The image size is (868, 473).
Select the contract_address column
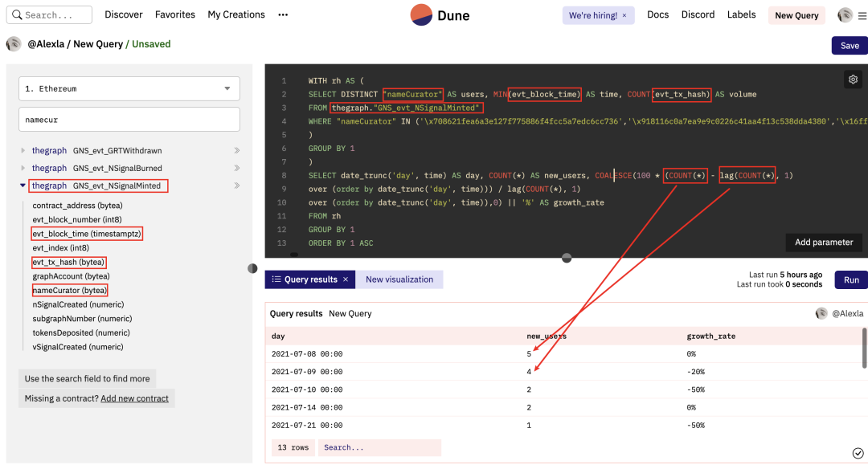[x=77, y=206]
